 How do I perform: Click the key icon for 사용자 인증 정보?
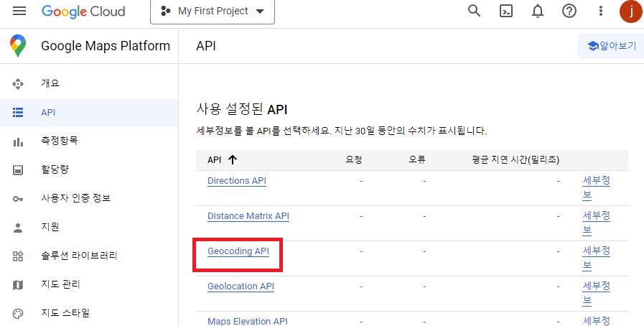[x=18, y=199]
